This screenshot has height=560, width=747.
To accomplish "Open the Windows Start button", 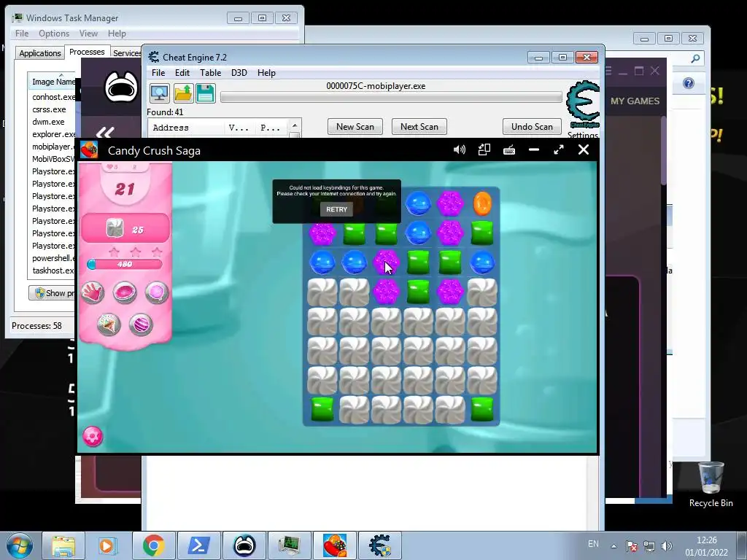I will (19, 545).
